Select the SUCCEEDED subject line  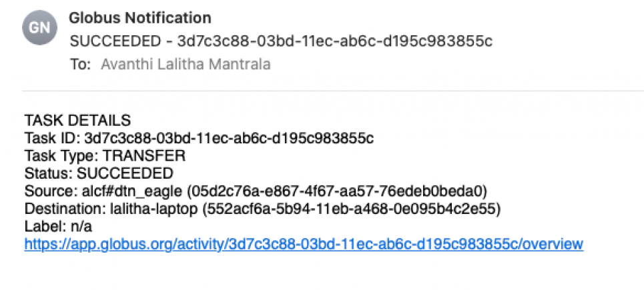281,41
